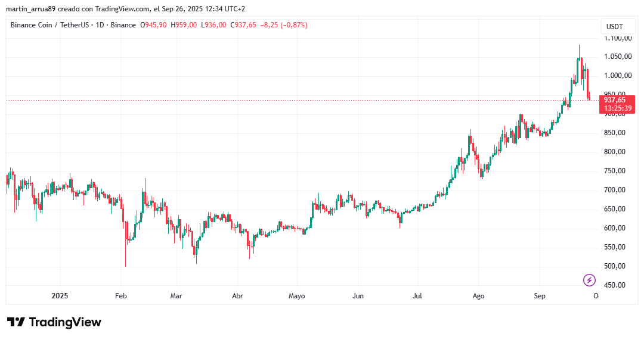Open the TradingView wordmark link
The image size is (644, 340).
click(x=65, y=322)
